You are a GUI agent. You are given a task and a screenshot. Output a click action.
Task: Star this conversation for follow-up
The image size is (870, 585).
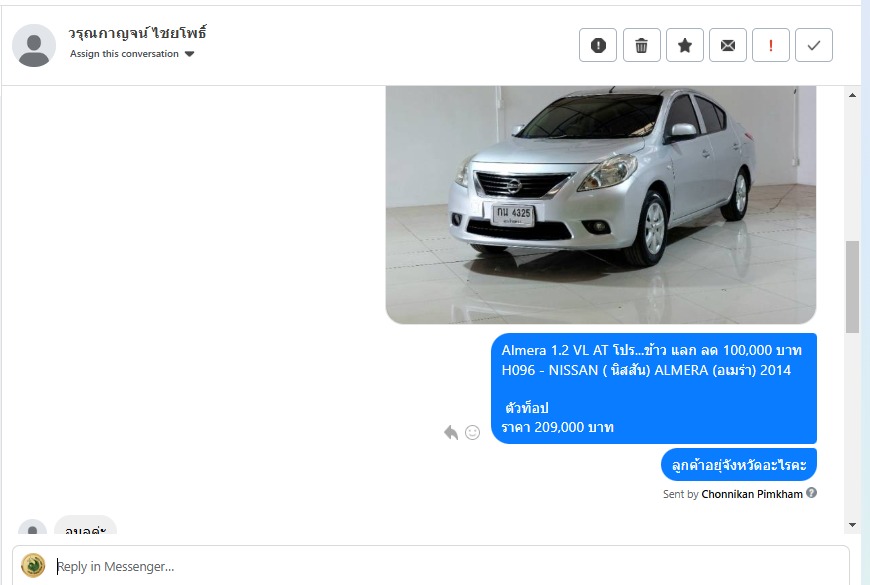coord(685,45)
